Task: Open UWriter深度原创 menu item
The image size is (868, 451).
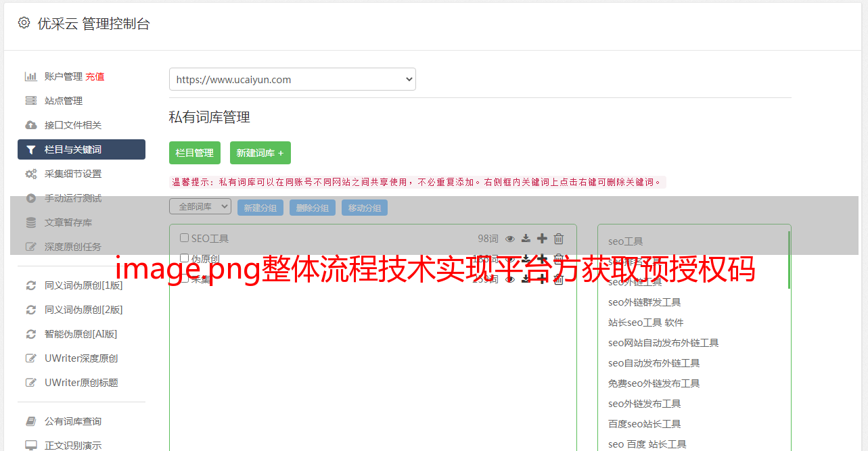Action: [x=81, y=358]
